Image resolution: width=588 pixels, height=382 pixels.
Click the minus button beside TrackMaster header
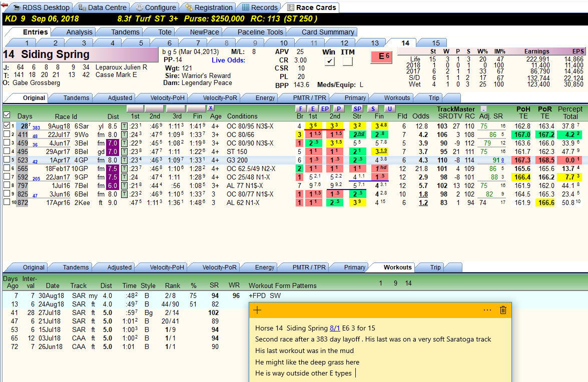[484, 109]
